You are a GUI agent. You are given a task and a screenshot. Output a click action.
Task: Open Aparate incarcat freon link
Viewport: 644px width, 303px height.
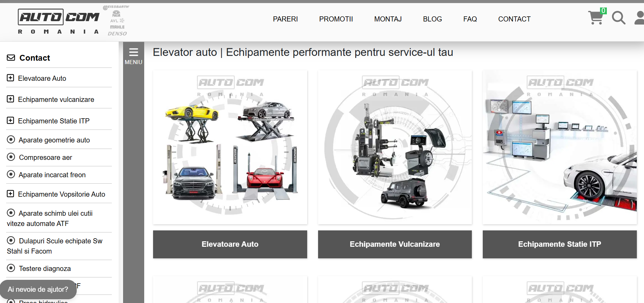click(52, 175)
